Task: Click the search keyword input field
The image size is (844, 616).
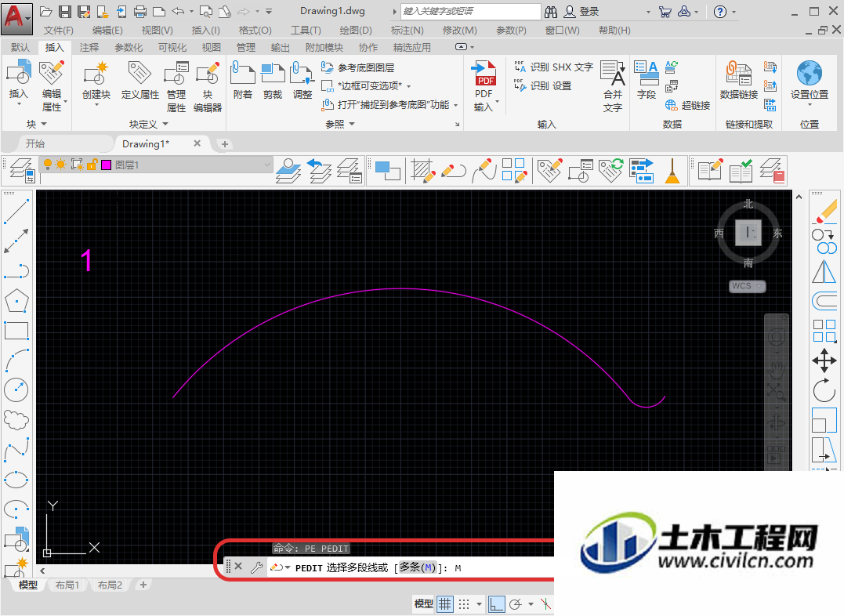Action: click(x=471, y=11)
